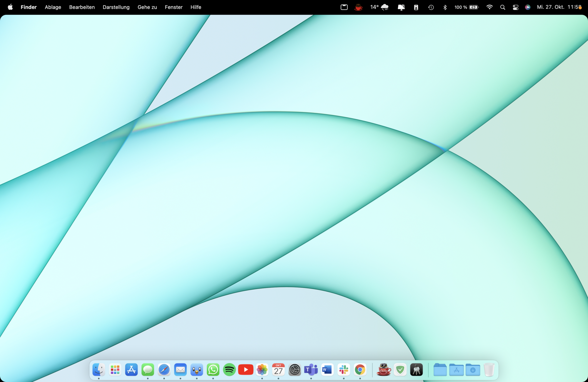Open the Downloads folder stack in Dock
The height and width of the screenshot is (382, 588).
pyautogui.click(x=473, y=370)
